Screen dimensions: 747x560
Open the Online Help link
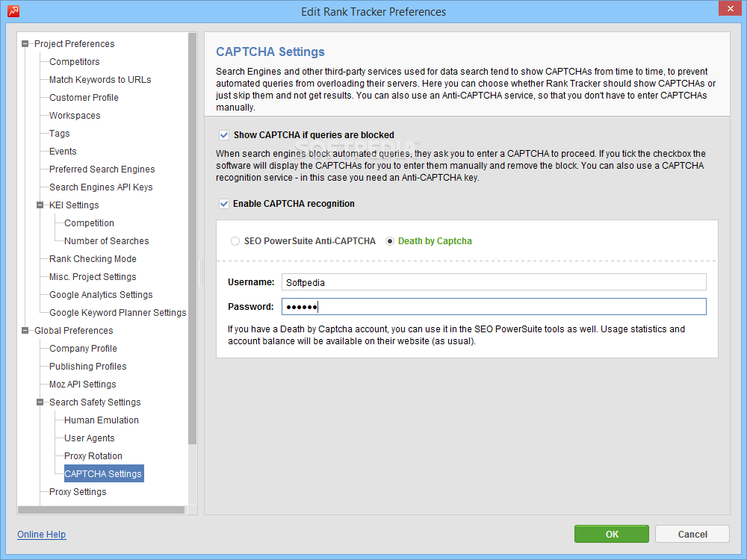point(41,535)
